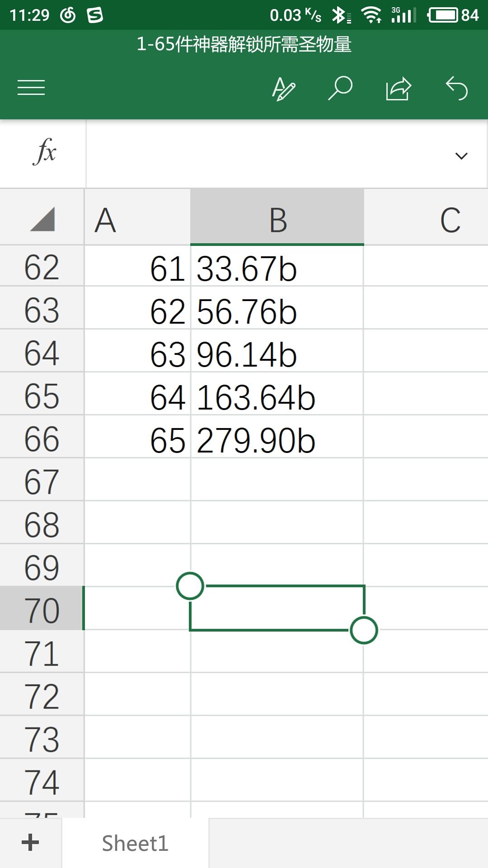Open the hamburger menu
The height and width of the screenshot is (868, 488).
point(31,88)
